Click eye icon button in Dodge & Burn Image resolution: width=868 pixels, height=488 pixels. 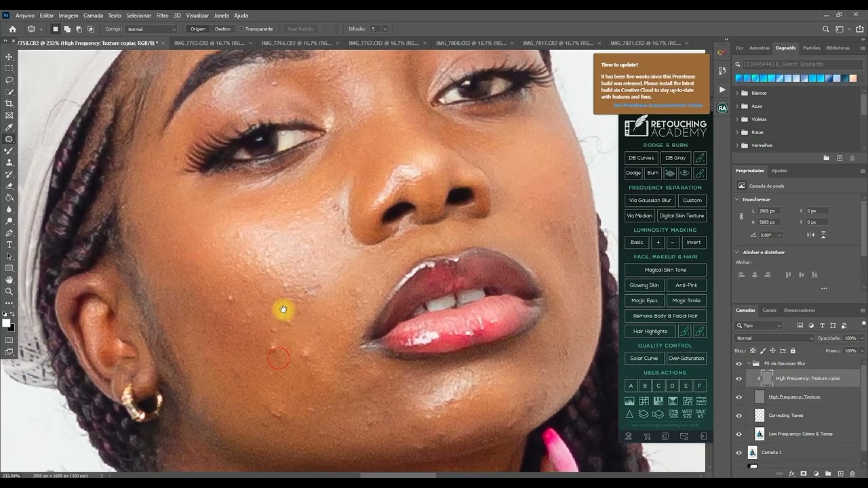click(685, 173)
